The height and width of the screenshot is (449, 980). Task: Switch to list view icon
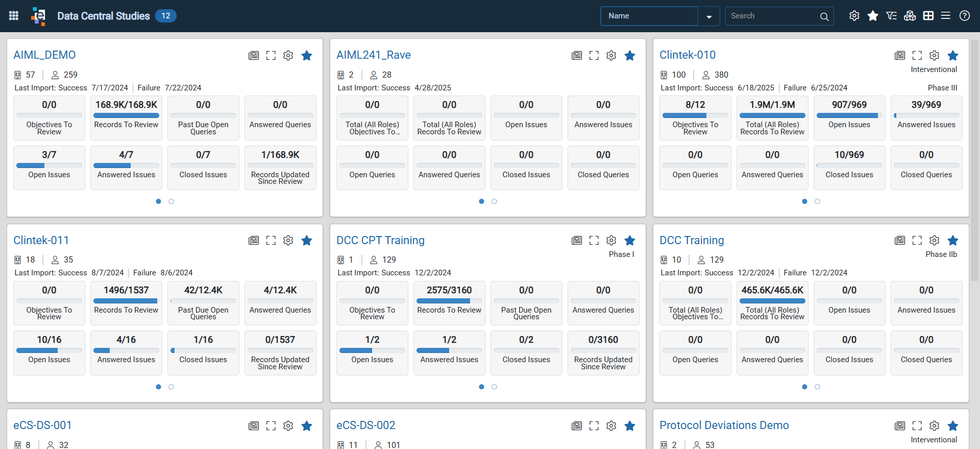click(946, 16)
